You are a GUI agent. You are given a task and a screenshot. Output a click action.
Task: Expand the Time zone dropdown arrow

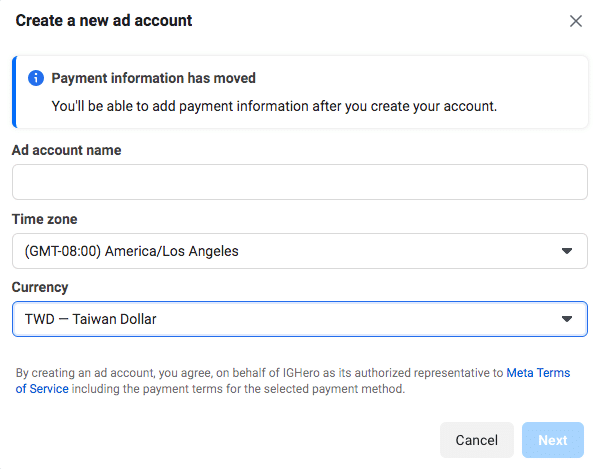click(x=567, y=251)
